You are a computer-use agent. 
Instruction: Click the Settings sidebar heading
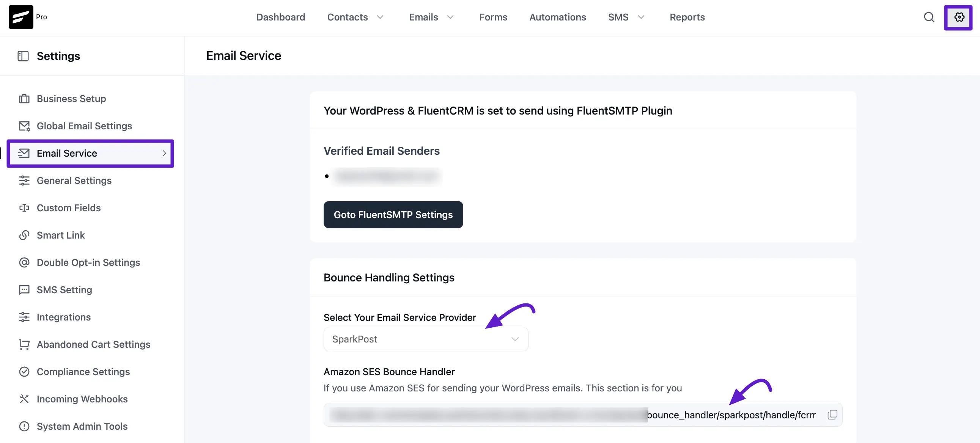coord(58,56)
